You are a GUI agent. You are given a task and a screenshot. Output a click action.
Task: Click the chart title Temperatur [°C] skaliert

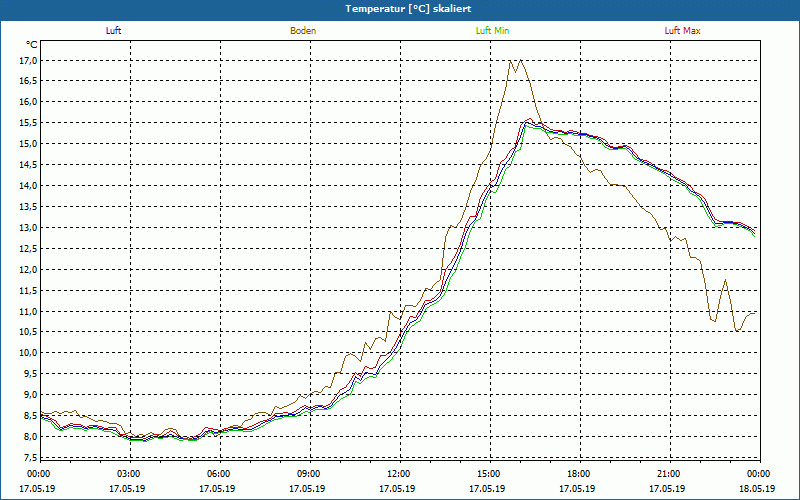point(408,9)
